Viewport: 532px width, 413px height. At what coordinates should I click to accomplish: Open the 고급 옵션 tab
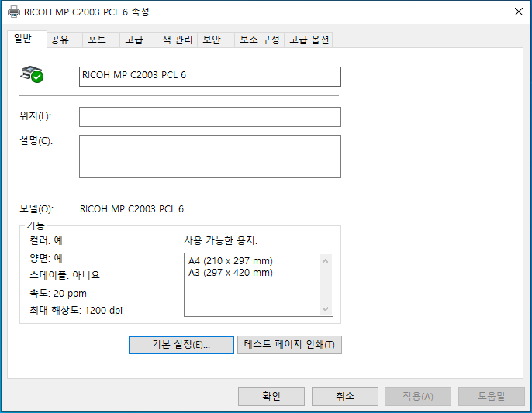click(309, 40)
